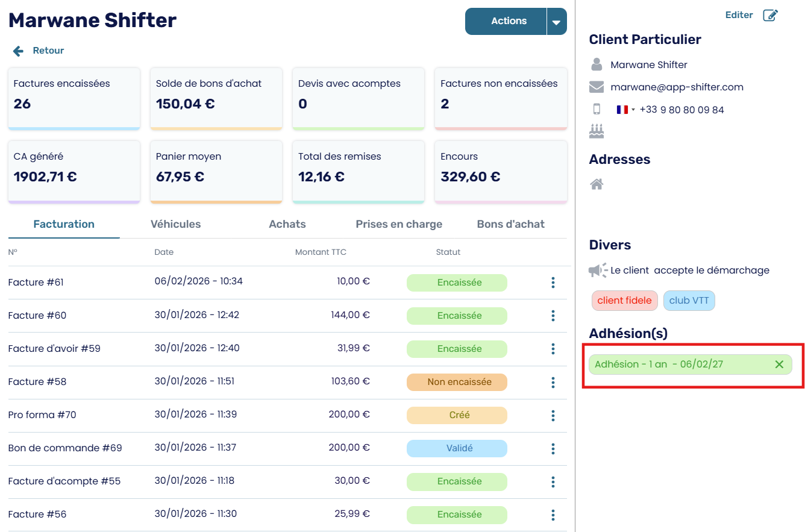
Task: Click the home address icon
Action: (x=597, y=184)
